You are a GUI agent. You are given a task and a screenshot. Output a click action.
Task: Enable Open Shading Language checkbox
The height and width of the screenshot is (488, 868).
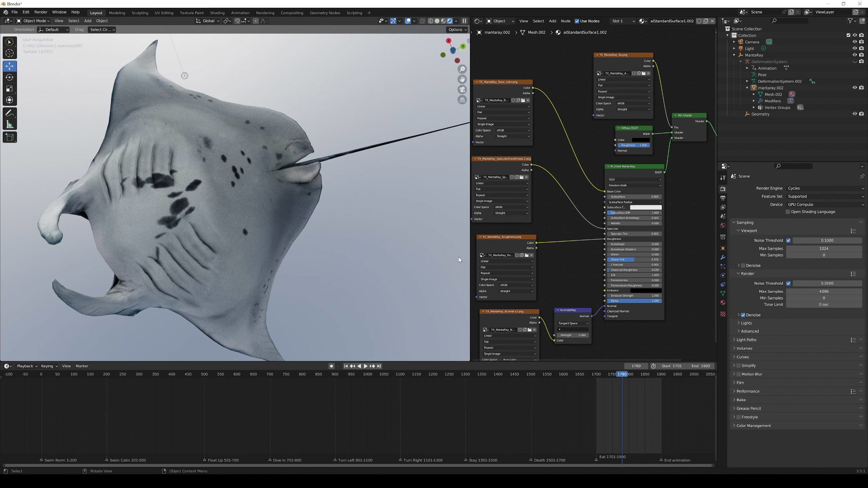[x=788, y=212]
